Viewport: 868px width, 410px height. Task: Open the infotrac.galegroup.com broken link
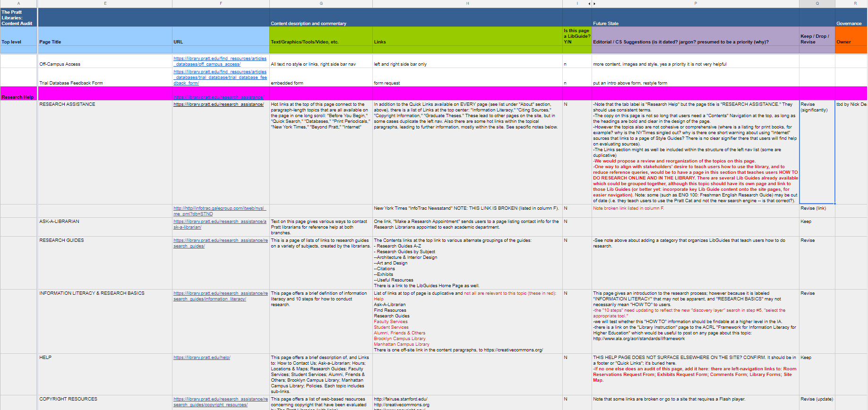click(x=220, y=211)
